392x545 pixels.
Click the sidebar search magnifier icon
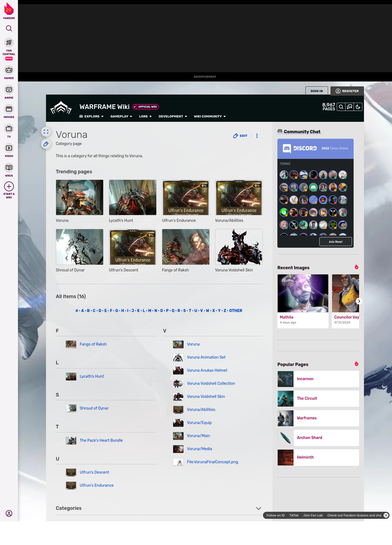tap(9, 28)
